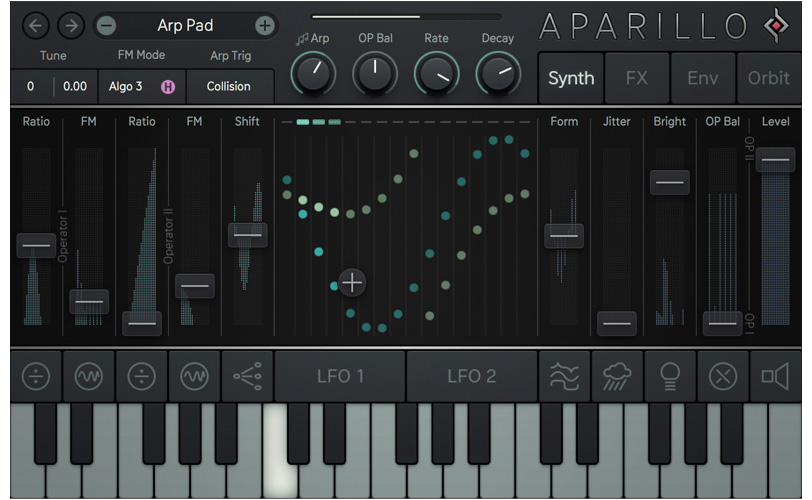Open the rain cloud Jitter icon
812x500 pixels.
(x=617, y=376)
